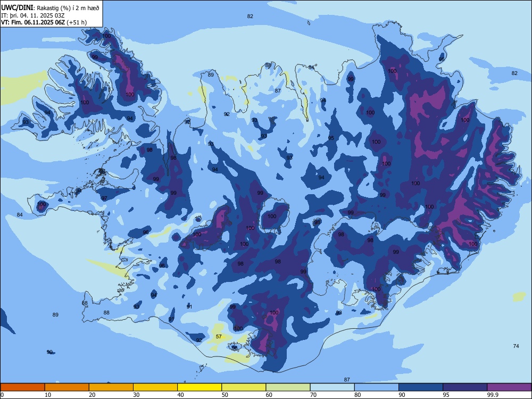Click the pale yellow 50–60 legend swatch
Screen dimensions: 532x399
[x=244, y=387]
